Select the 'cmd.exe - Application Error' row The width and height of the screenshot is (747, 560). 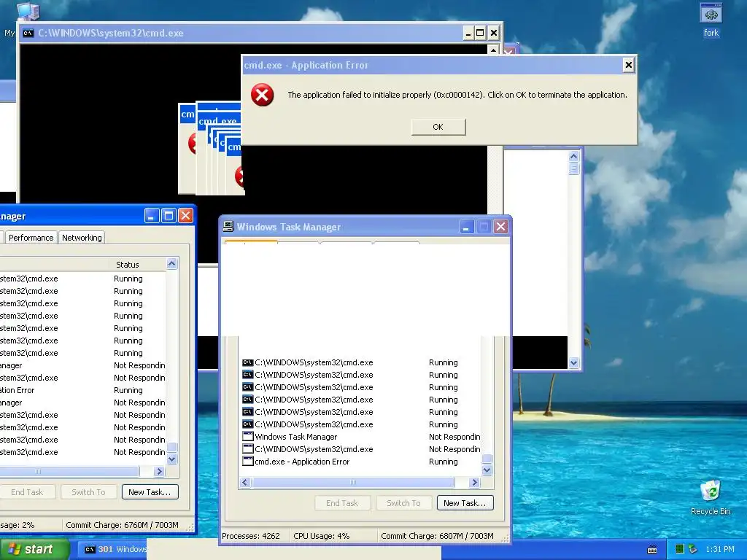pyautogui.click(x=360, y=462)
